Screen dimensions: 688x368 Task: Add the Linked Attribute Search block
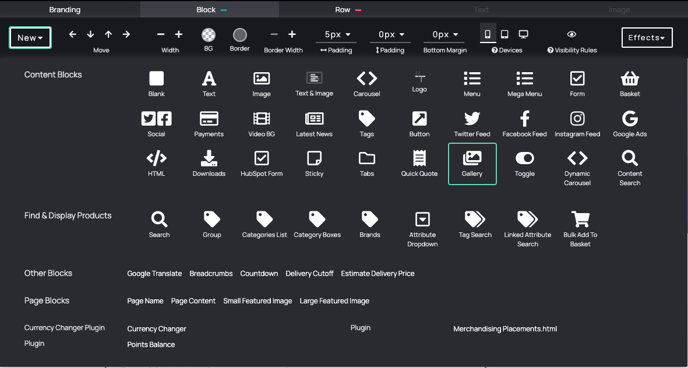528,229
